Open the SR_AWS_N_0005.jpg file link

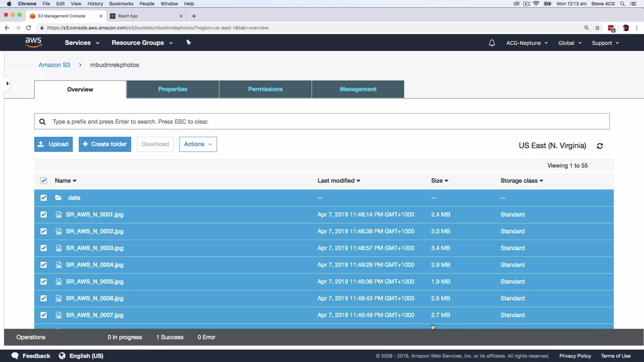95,282
